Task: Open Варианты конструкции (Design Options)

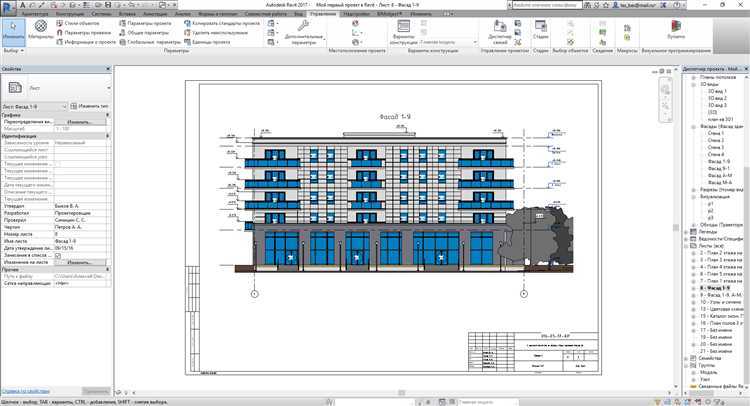Action: coord(403,33)
